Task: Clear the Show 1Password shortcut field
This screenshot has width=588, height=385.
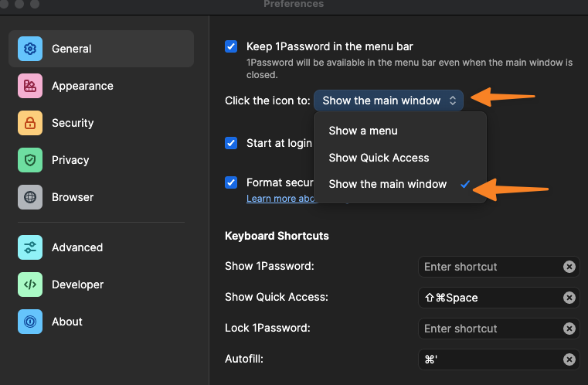Action: pyautogui.click(x=569, y=267)
